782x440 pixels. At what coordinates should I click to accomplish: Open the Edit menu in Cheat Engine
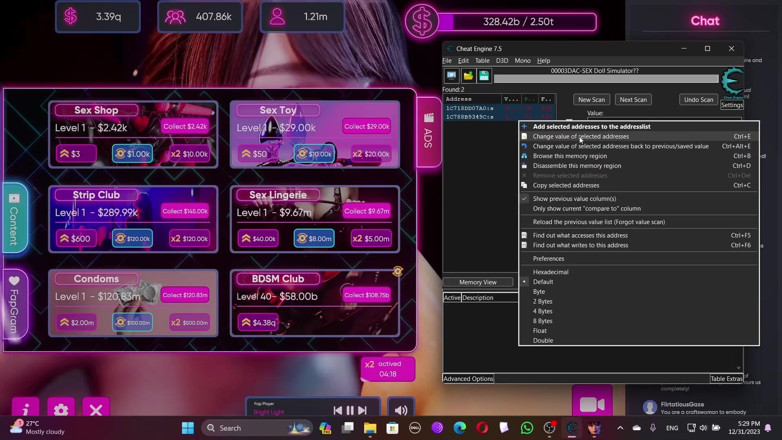coord(463,60)
